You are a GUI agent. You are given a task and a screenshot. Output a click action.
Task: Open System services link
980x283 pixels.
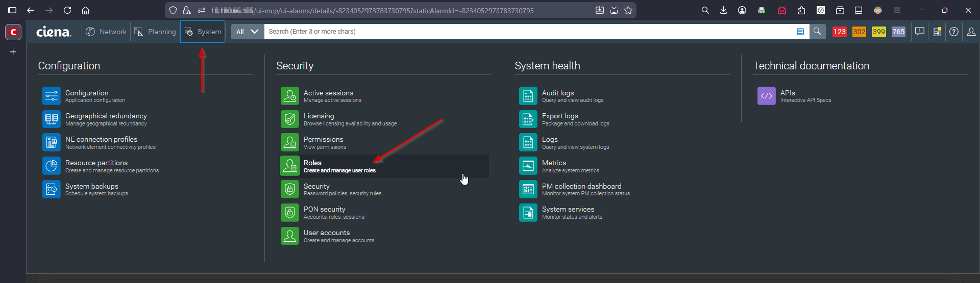tap(568, 209)
